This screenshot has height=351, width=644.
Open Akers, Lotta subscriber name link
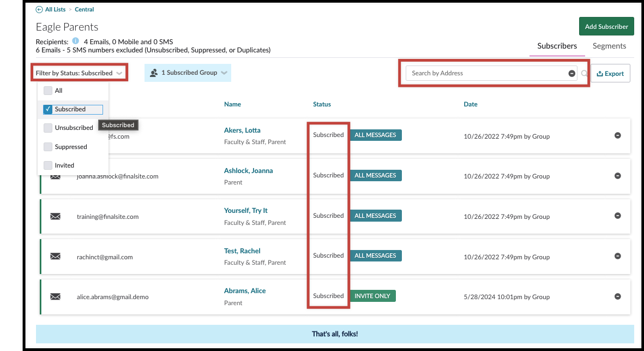coord(242,130)
